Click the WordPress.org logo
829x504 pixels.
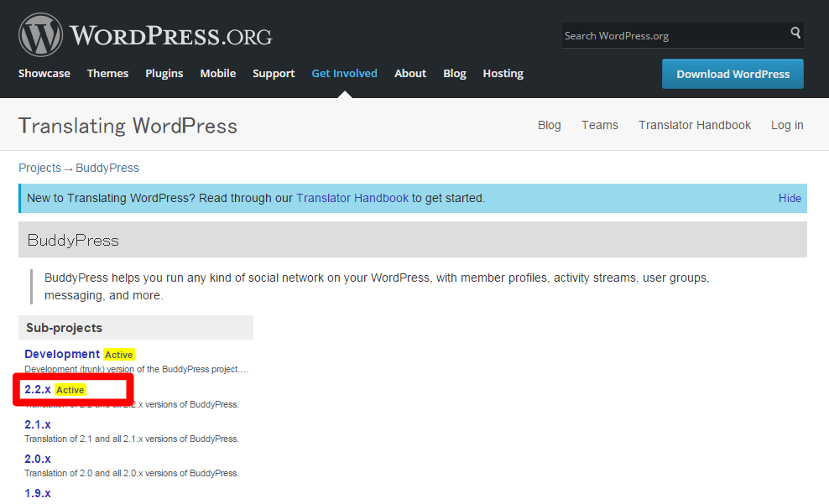pyautogui.click(x=145, y=35)
